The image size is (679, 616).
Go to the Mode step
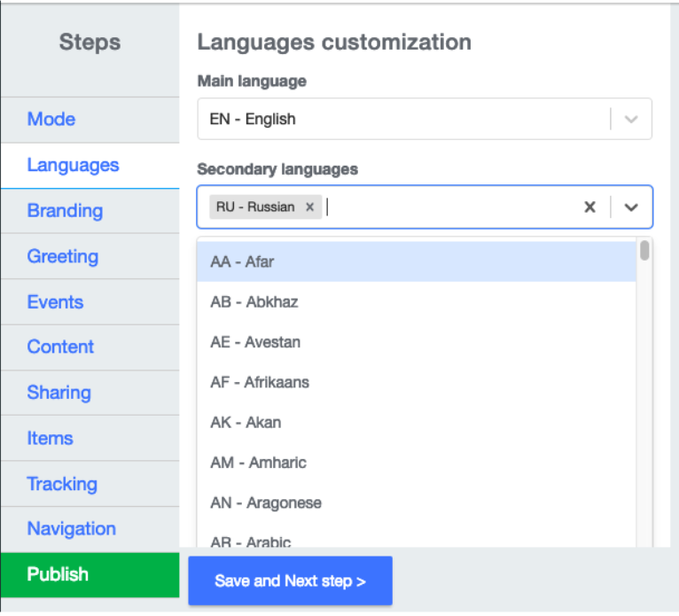[51, 120]
